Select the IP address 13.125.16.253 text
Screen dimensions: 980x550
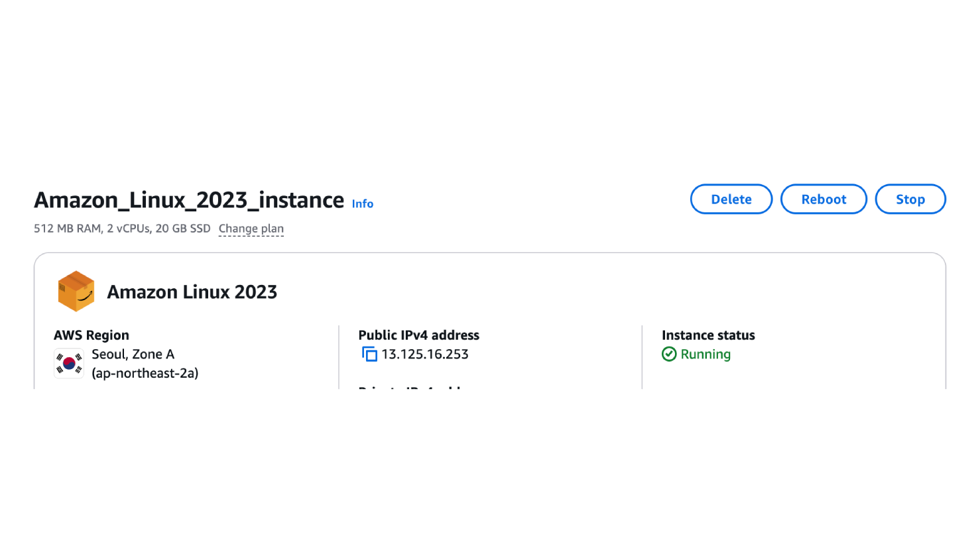click(x=425, y=355)
